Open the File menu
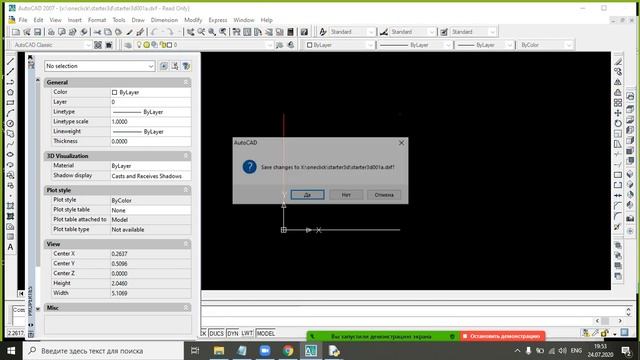The height and width of the screenshot is (360, 640). pos(23,20)
